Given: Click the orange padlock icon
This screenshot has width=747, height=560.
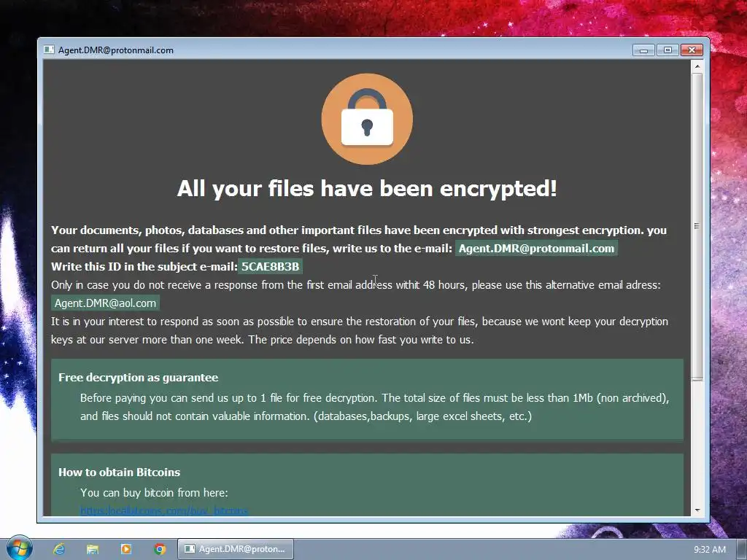Looking at the screenshot, I should tap(367, 119).
